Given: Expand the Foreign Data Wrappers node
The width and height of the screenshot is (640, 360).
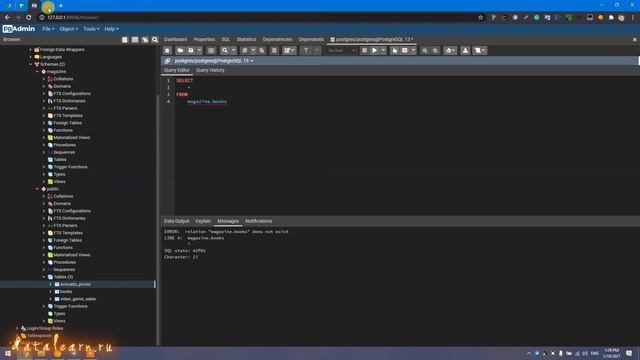Looking at the screenshot, I should (x=31, y=50).
